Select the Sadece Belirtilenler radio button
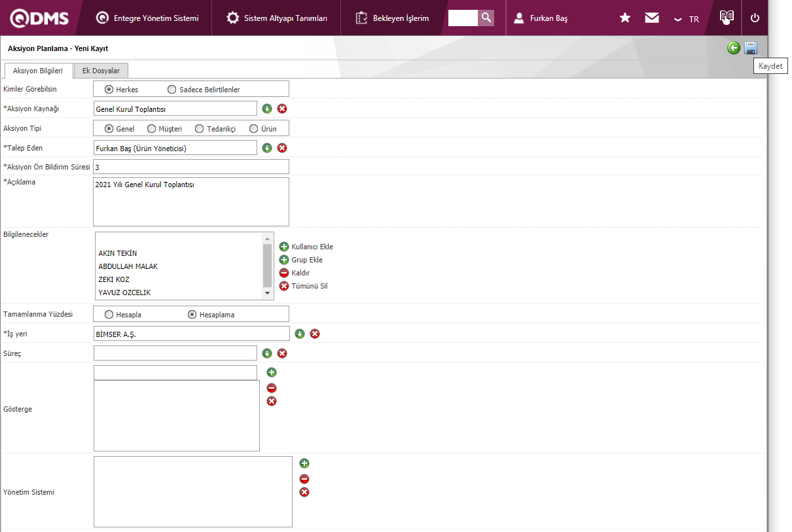The image size is (792, 532). [172, 90]
